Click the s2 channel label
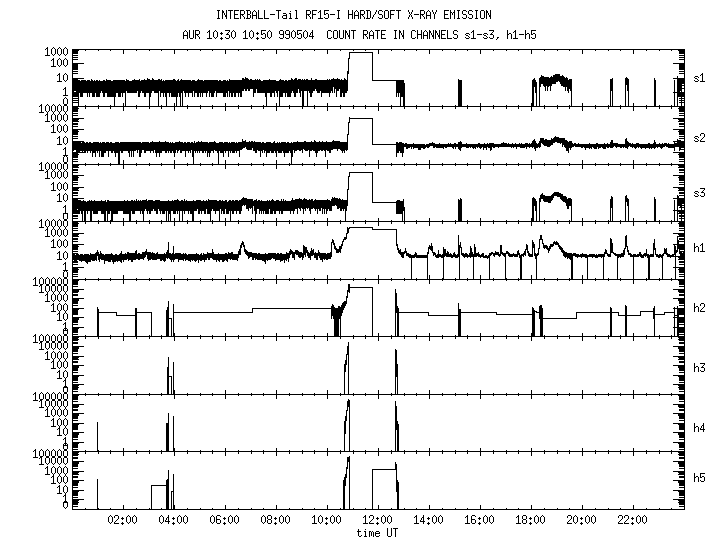 tap(699, 138)
